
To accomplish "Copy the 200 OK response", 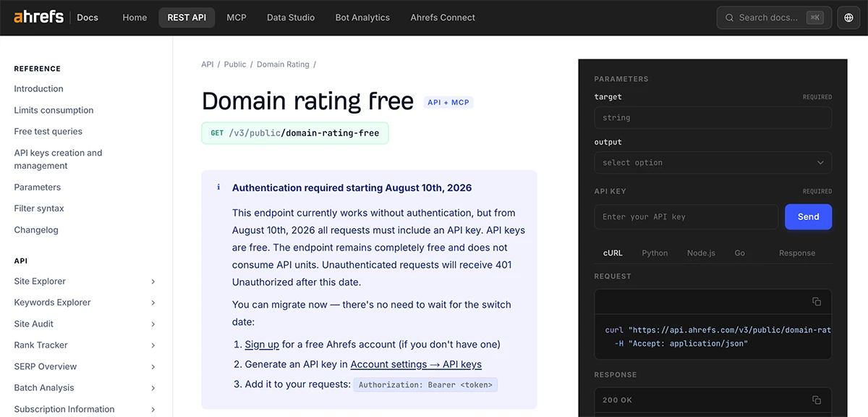I will point(817,400).
